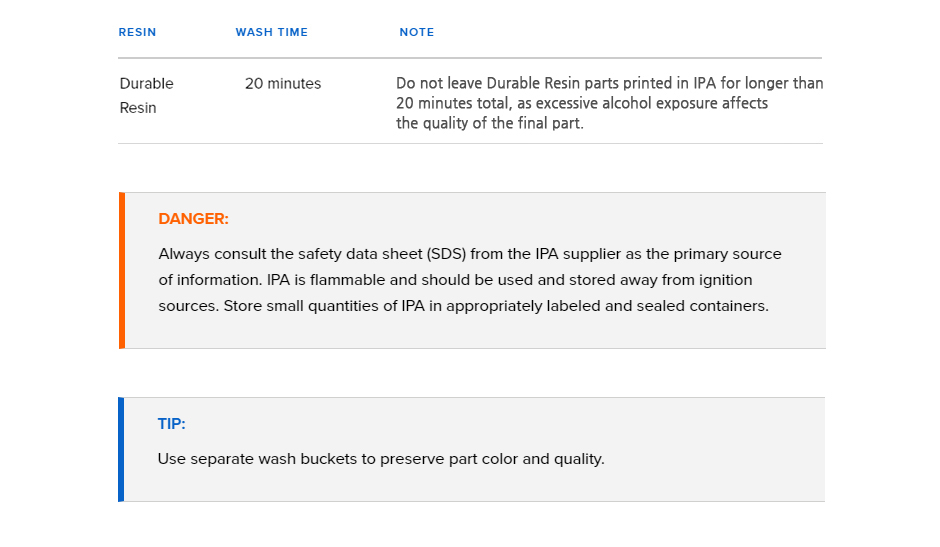Click the separate wash buckets tip text

pyautogui.click(x=381, y=459)
